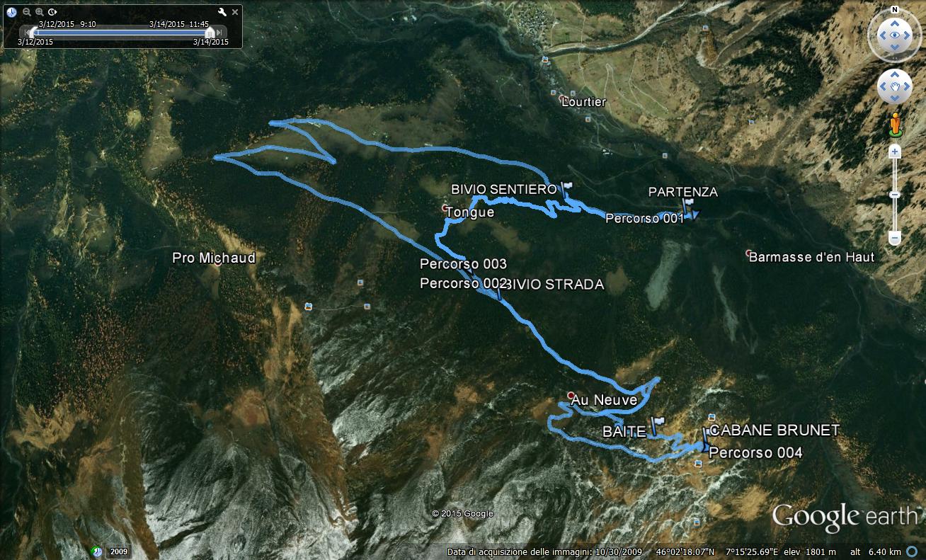Image resolution: width=926 pixels, height=560 pixels.
Task: Select the BIVIO SENTIERO placemark flag
Action: tap(566, 188)
